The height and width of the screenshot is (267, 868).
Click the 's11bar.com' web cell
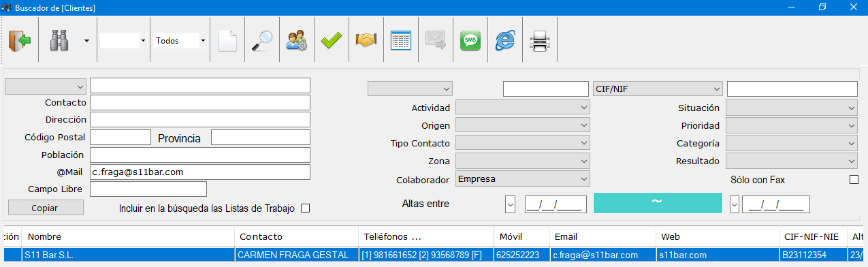pyautogui.click(x=718, y=255)
